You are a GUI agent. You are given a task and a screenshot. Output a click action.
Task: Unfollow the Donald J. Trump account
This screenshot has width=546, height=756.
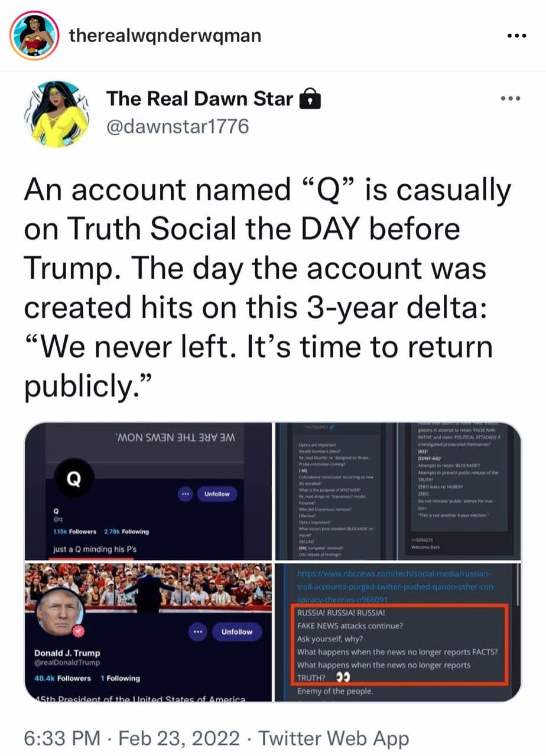[x=236, y=632]
